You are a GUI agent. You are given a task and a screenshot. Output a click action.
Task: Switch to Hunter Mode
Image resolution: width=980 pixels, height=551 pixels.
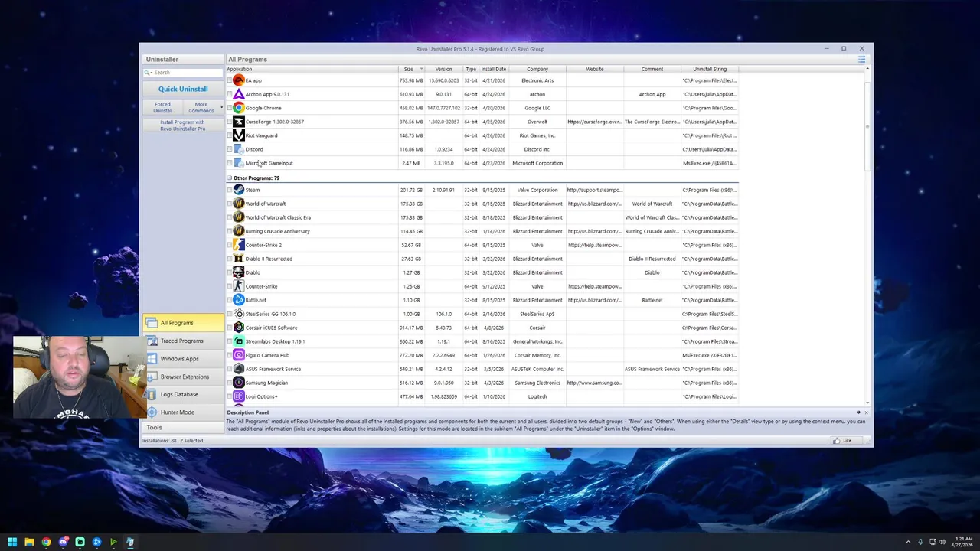[183, 412]
